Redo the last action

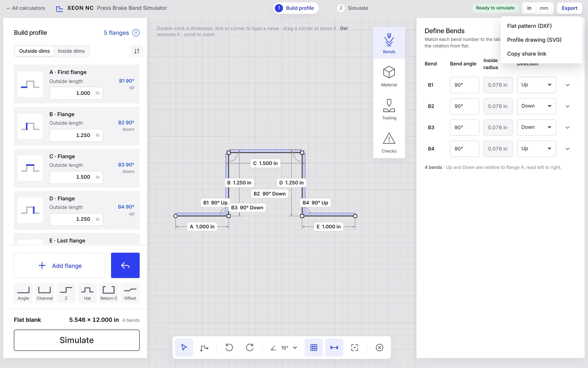pyautogui.click(x=250, y=347)
